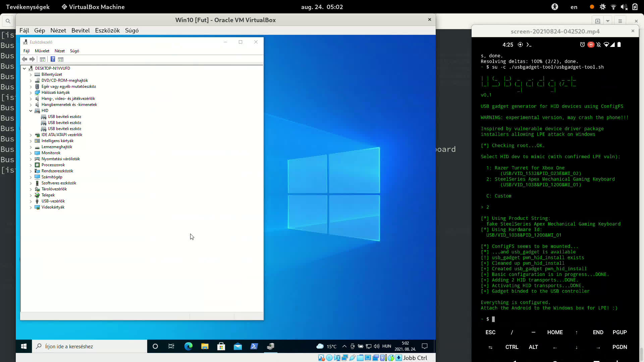Viewport: 644px width, 362px height.
Task: Select the Intelligens kártyák tree item
Action: pyautogui.click(x=57, y=141)
